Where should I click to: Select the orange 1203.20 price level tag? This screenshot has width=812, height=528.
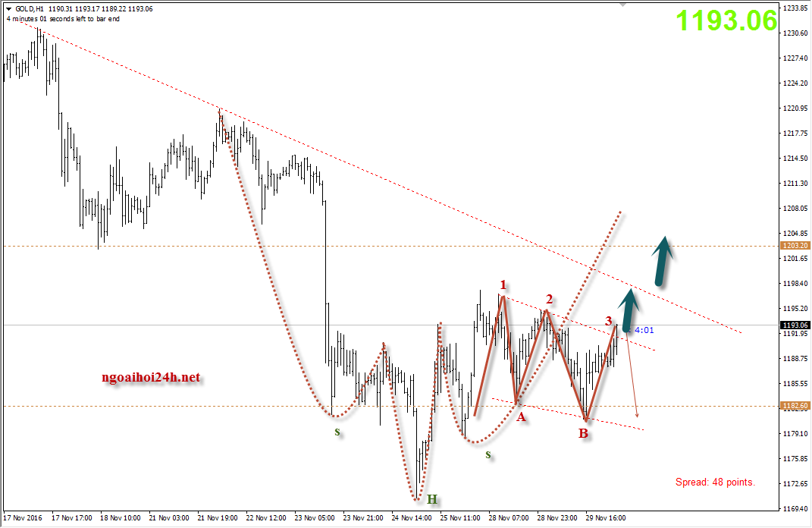pos(795,246)
